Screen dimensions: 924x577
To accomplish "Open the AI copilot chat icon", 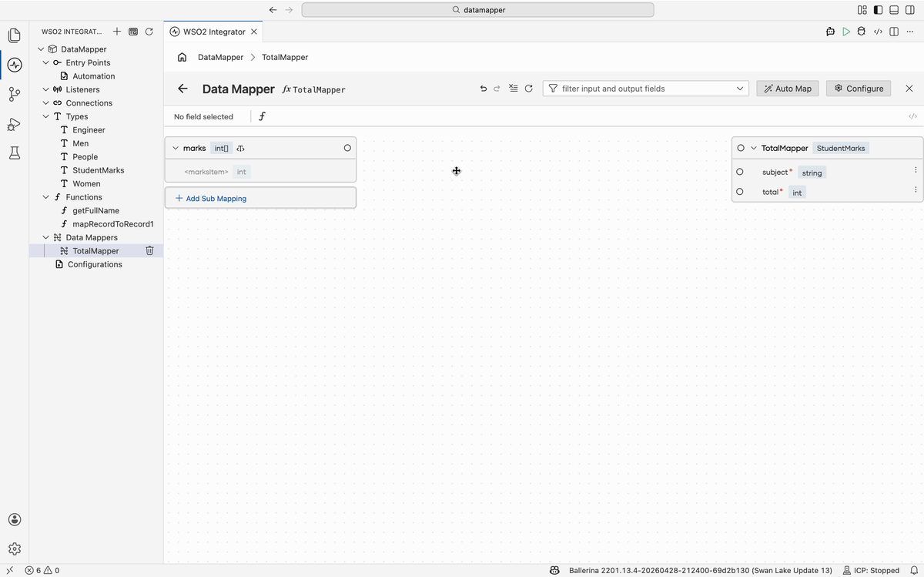I will tap(830, 32).
